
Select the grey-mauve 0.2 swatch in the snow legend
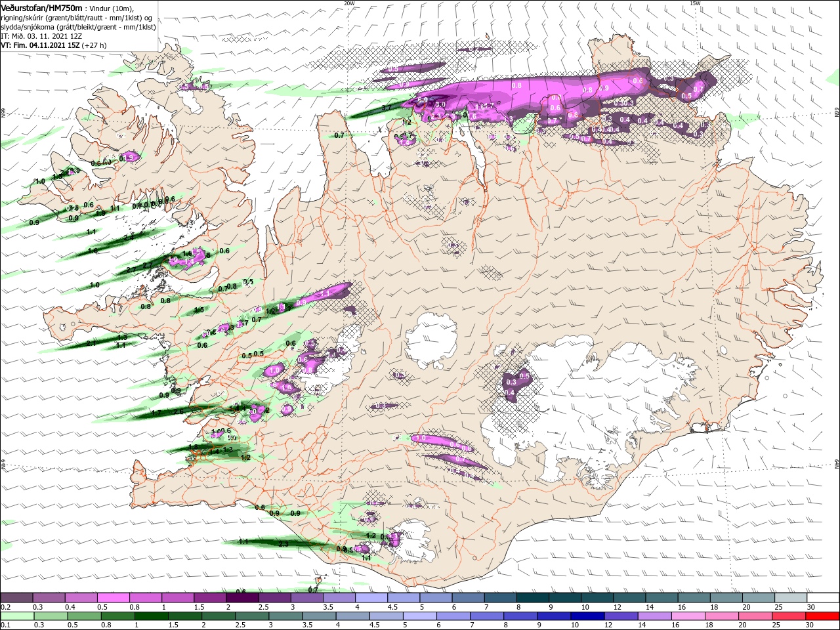[x=16, y=598]
